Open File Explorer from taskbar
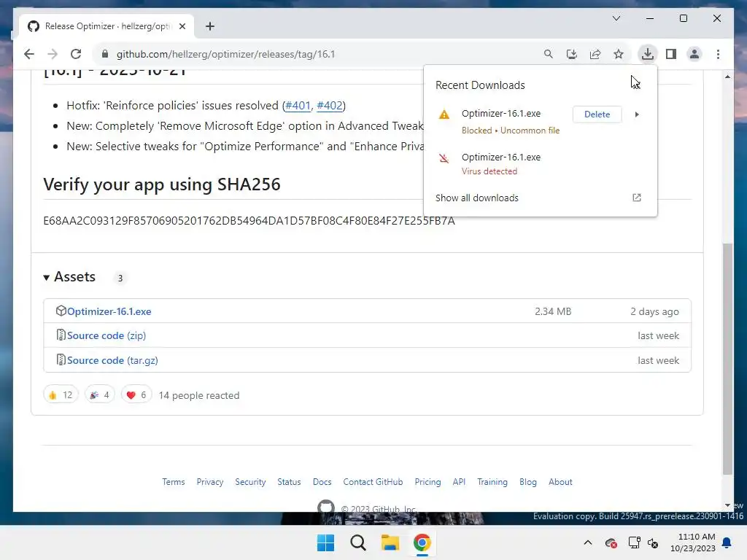 (390, 542)
